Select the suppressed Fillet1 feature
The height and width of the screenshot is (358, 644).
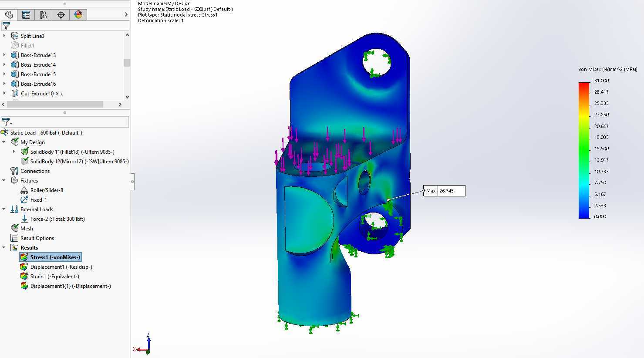27,45
